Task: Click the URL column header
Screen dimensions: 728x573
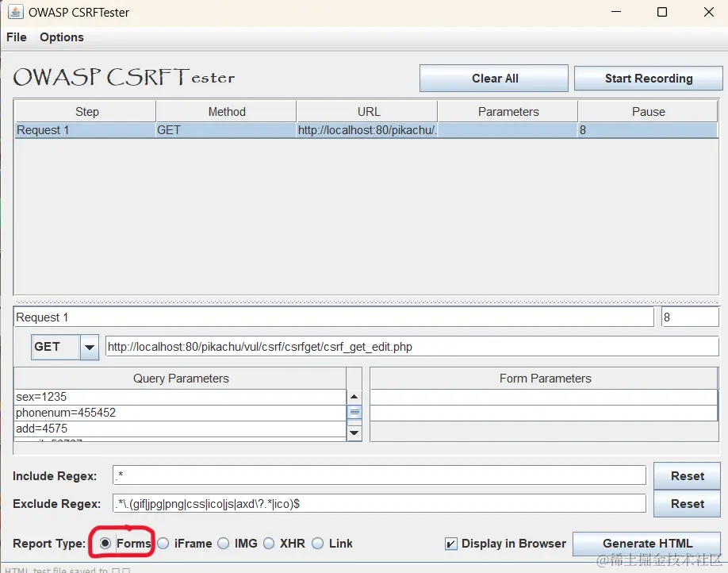Action: (368, 112)
